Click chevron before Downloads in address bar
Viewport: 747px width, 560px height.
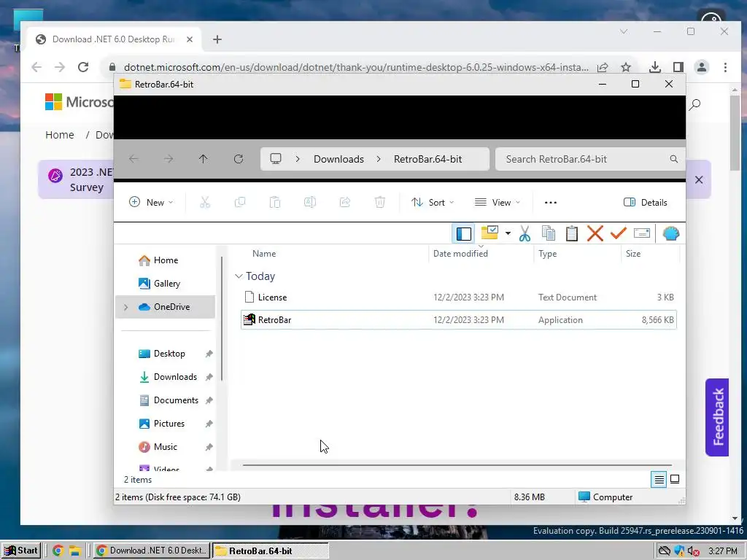pos(298,159)
